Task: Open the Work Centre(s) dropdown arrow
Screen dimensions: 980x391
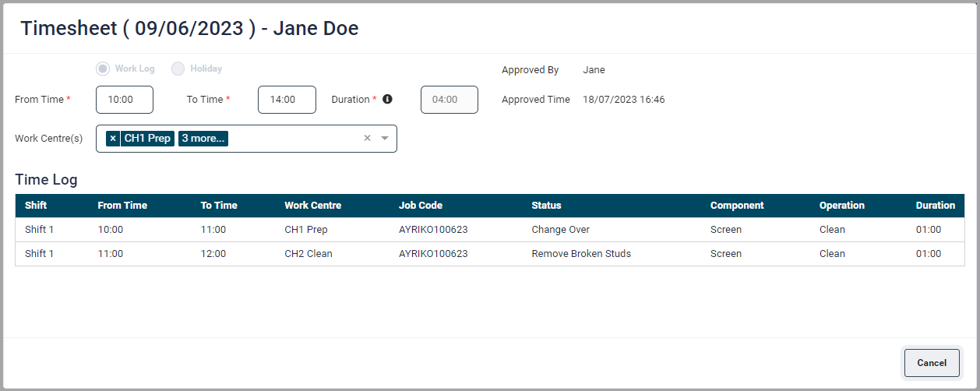Action: [384, 139]
